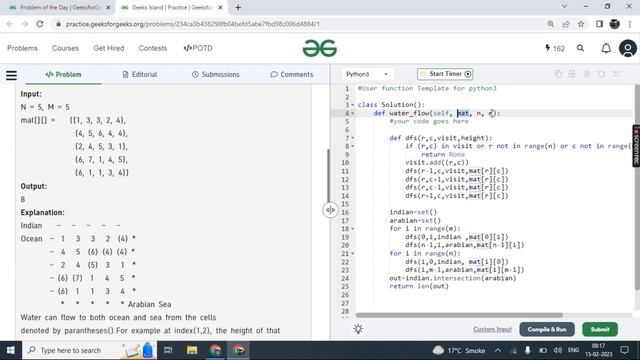Viewport: 640px width, 360px height.
Task: Open the Get Hired menu
Action: [x=109, y=48]
